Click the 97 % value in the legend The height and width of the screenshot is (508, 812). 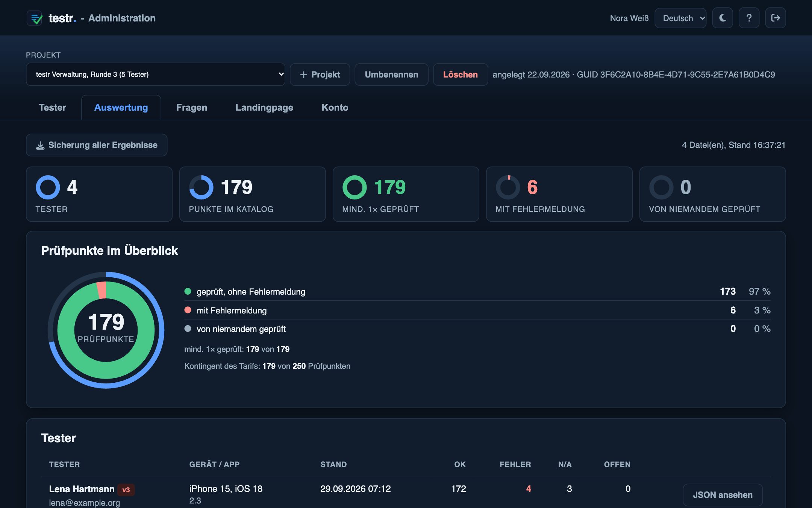759,291
